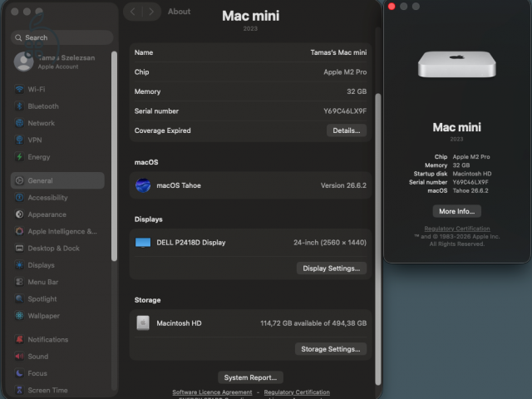Click the Macintosh HD drive icon
532x399 pixels.
tap(143, 323)
